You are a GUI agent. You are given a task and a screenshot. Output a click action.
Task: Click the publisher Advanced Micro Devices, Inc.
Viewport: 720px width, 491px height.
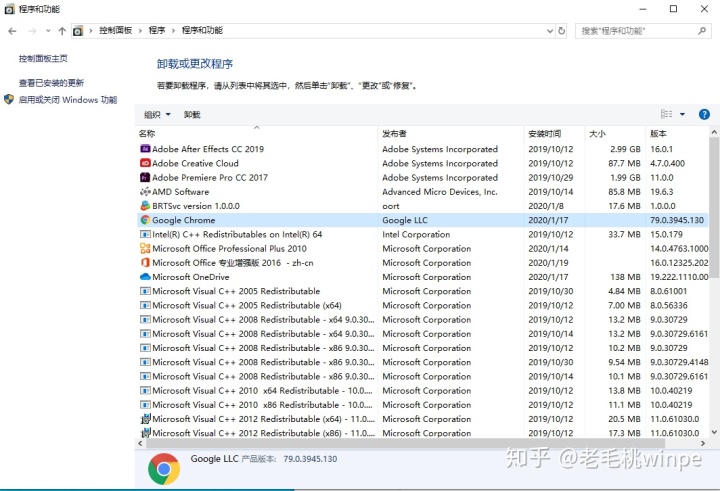point(440,192)
